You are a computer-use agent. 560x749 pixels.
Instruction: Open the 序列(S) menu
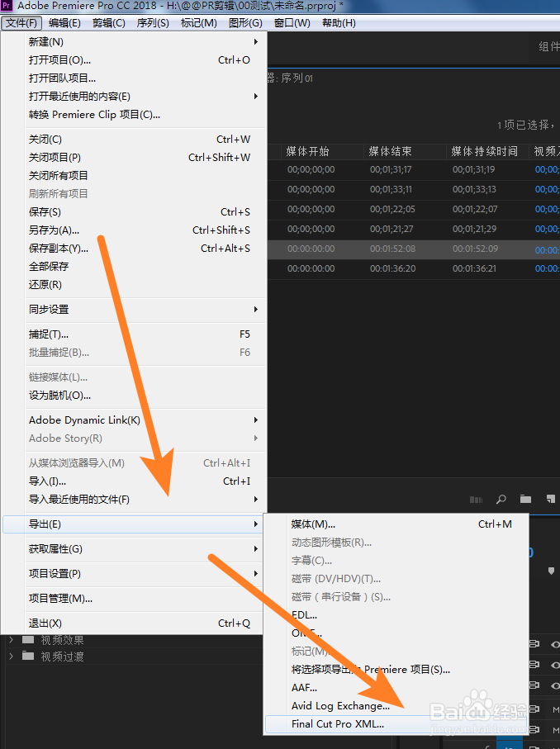(153, 23)
